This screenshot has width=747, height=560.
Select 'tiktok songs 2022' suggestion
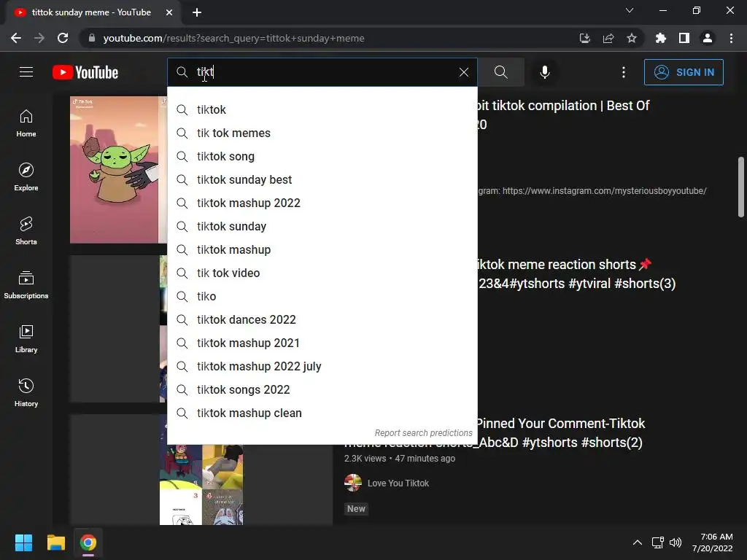322,389
